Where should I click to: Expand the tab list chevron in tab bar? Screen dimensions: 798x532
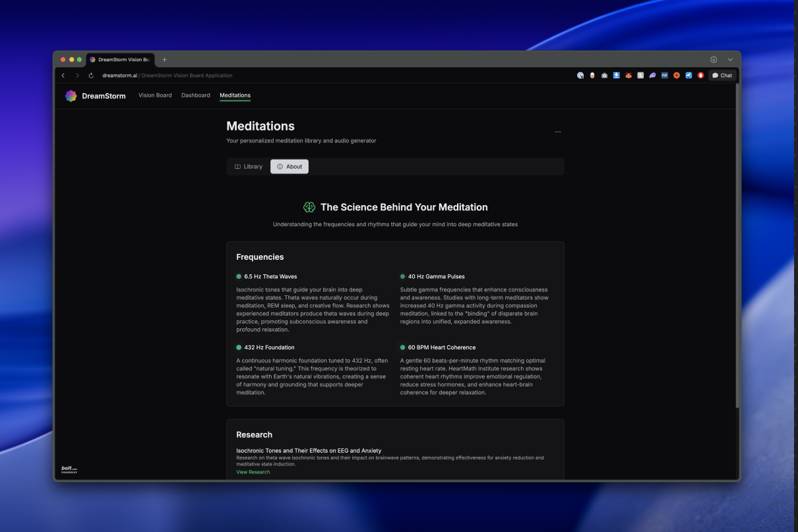coord(730,59)
